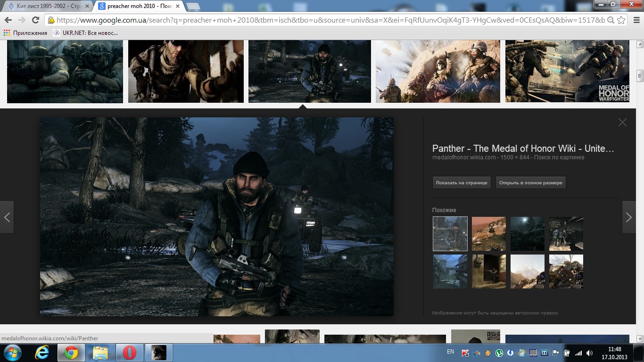
Task: Open the large preview of soldier with rifle
Action: click(x=217, y=217)
